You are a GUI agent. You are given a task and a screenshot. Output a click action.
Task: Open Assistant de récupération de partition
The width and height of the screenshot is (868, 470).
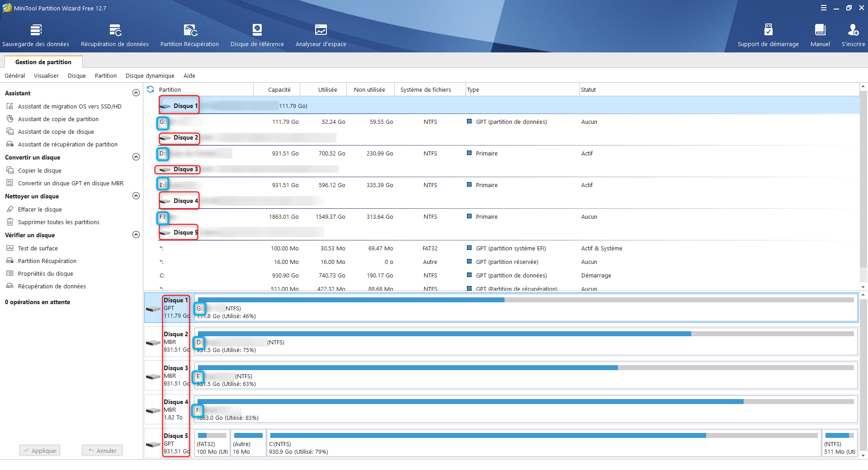pyautogui.click(x=67, y=144)
